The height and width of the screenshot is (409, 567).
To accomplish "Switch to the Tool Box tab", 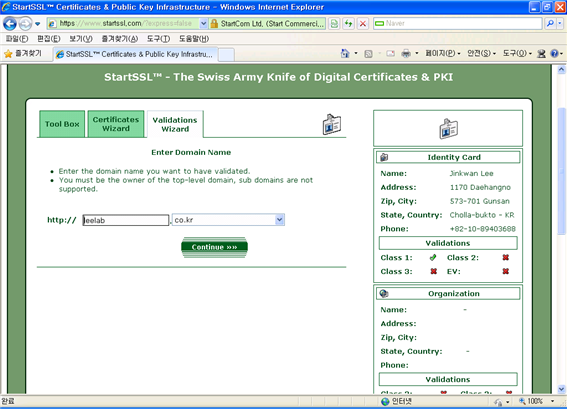I will [62, 124].
